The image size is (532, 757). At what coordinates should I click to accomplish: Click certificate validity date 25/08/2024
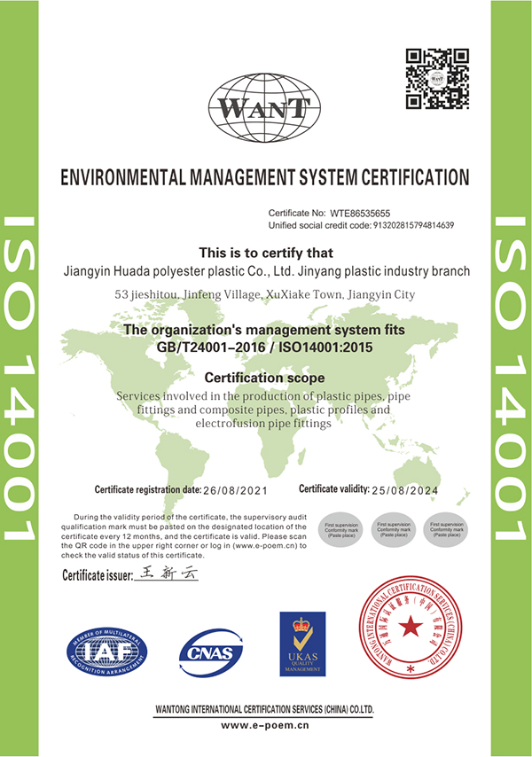405,490
